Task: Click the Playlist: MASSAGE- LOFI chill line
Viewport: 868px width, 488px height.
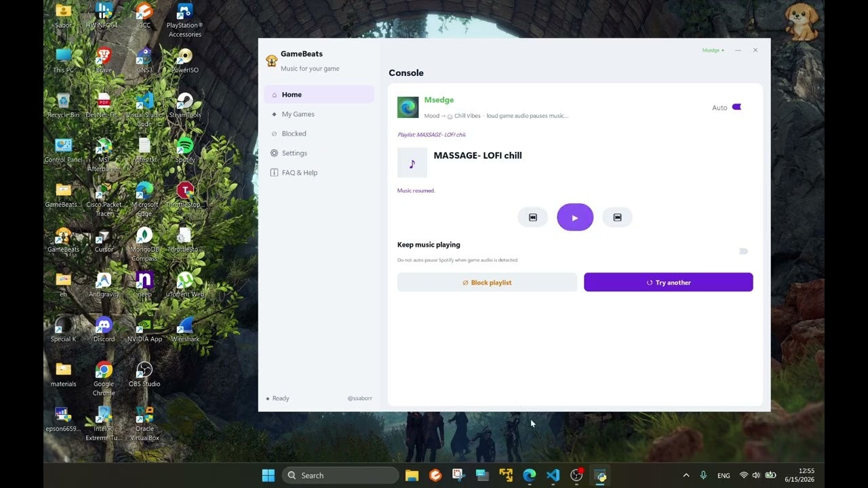Action: 431,135
